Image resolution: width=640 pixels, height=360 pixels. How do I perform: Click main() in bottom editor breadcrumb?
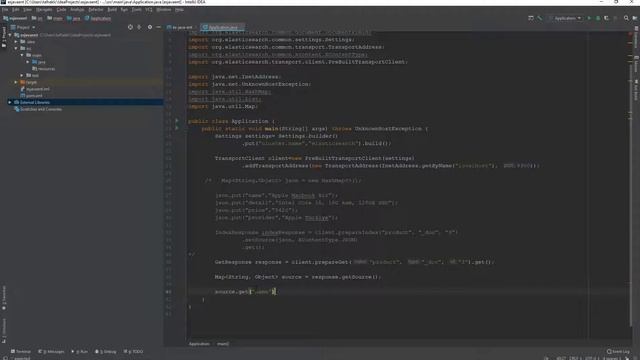click(223, 344)
